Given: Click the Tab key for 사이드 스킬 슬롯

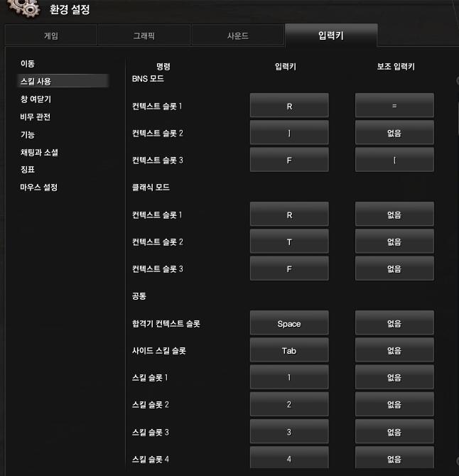Looking at the screenshot, I should (x=289, y=350).
